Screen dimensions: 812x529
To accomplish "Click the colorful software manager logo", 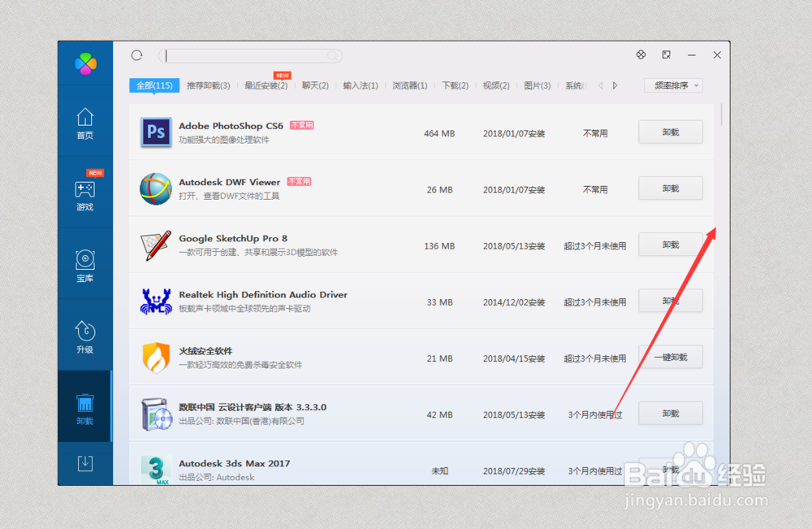I will tap(85, 63).
